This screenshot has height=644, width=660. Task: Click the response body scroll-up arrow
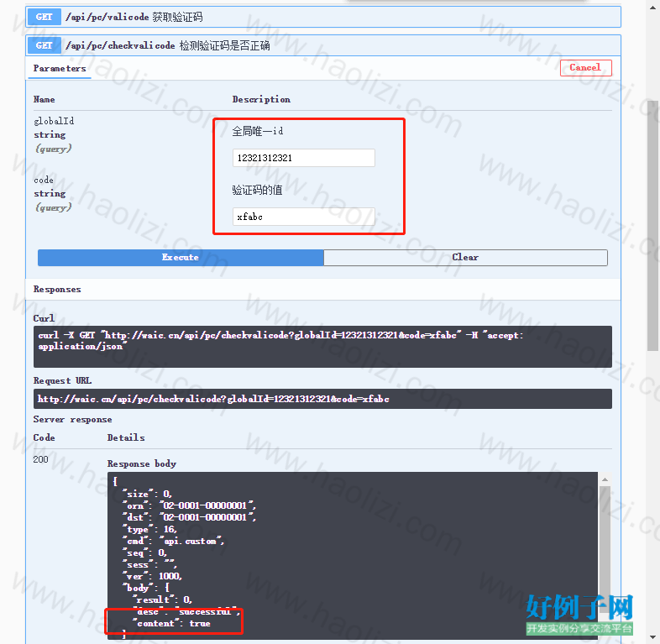(x=605, y=479)
